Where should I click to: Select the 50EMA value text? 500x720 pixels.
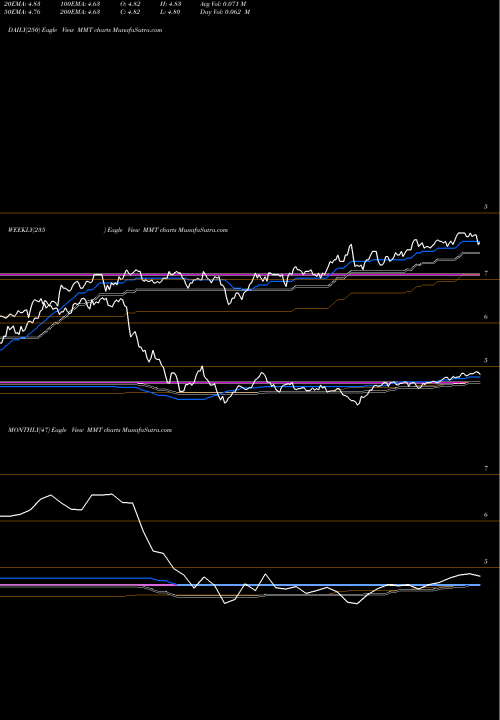[x=20, y=12]
